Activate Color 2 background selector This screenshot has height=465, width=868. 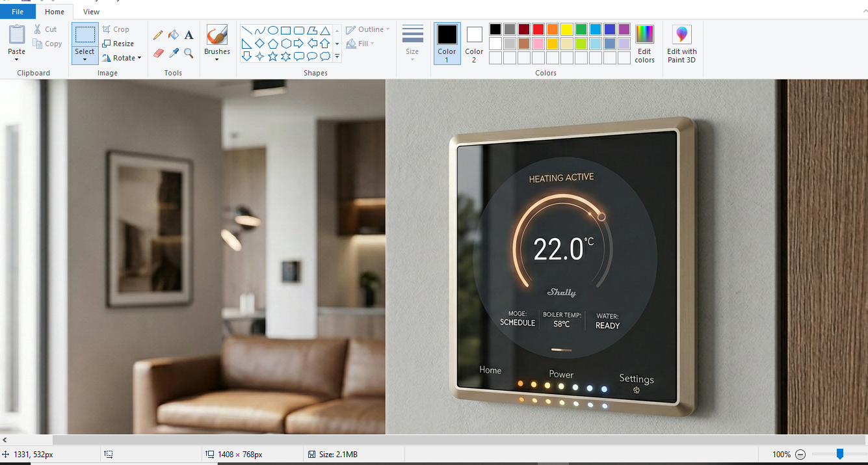click(474, 44)
